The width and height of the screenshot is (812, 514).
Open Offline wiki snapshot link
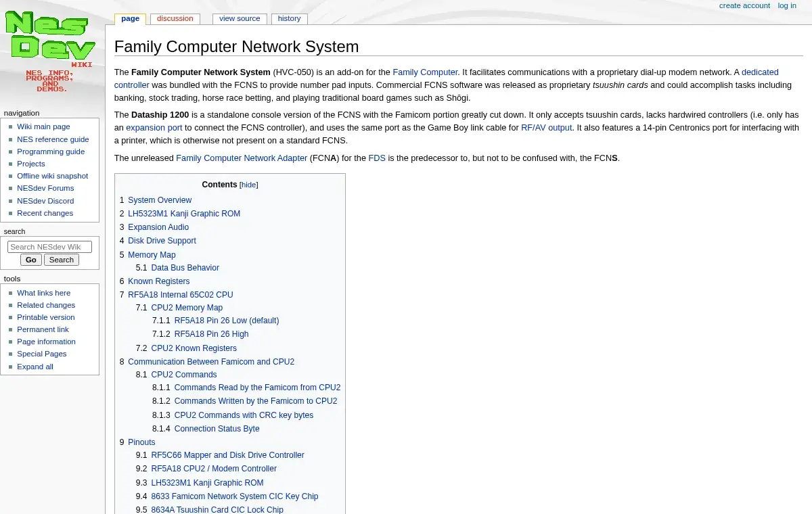coord(52,176)
